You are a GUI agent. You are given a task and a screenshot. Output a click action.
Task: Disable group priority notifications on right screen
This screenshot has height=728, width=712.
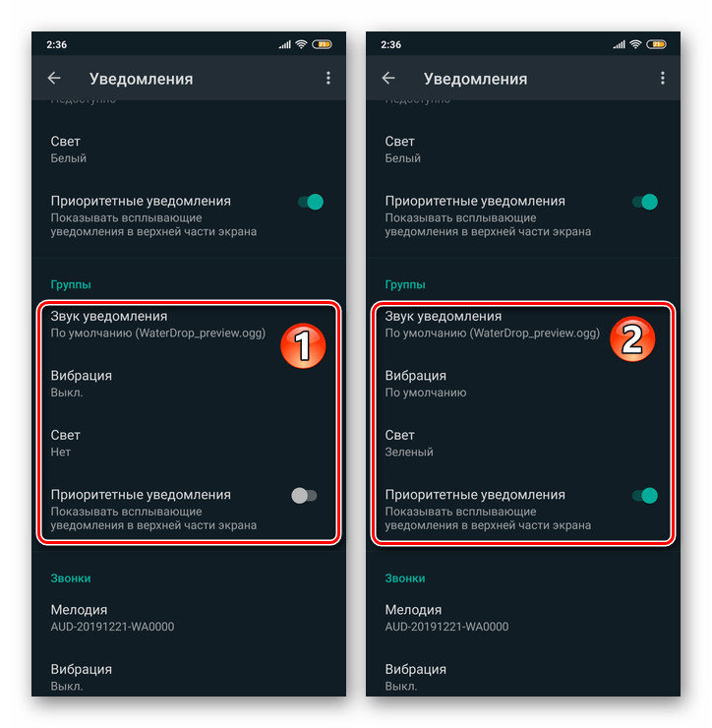tap(645, 496)
